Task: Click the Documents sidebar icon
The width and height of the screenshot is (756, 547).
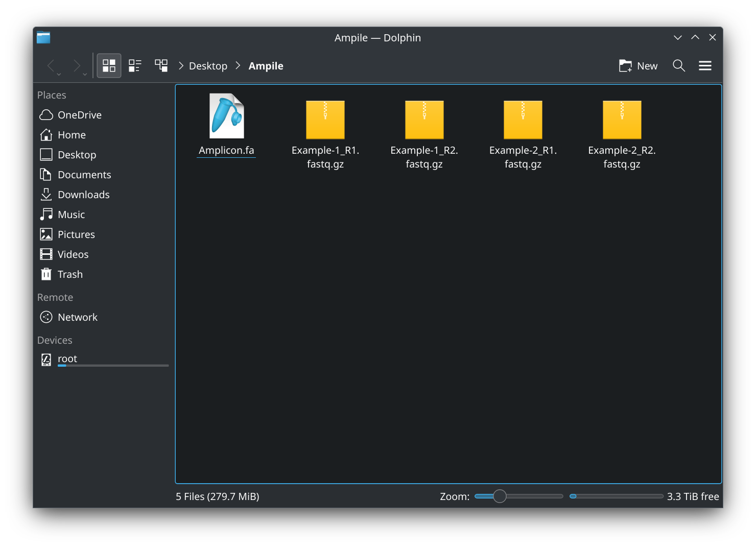Action: (x=46, y=175)
